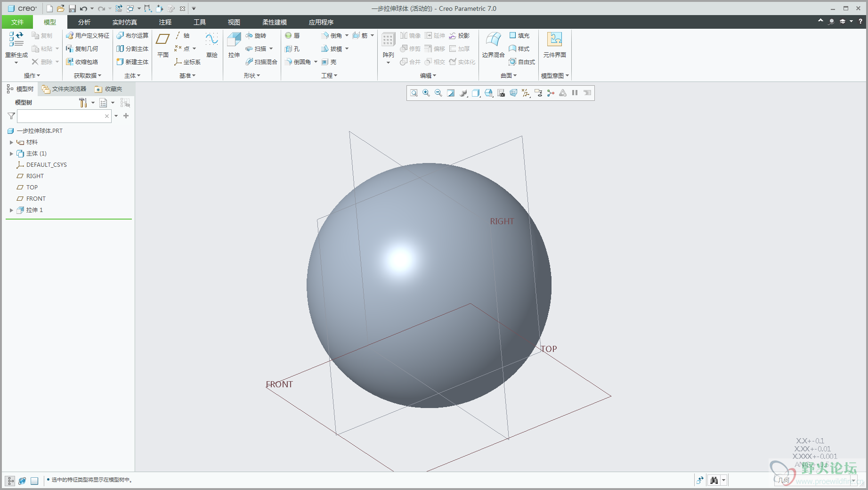Open a file with the folder icon

pyautogui.click(x=61, y=8)
